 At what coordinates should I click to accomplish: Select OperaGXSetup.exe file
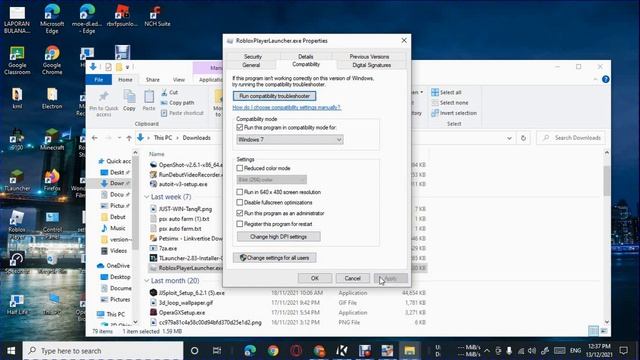click(182, 313)
